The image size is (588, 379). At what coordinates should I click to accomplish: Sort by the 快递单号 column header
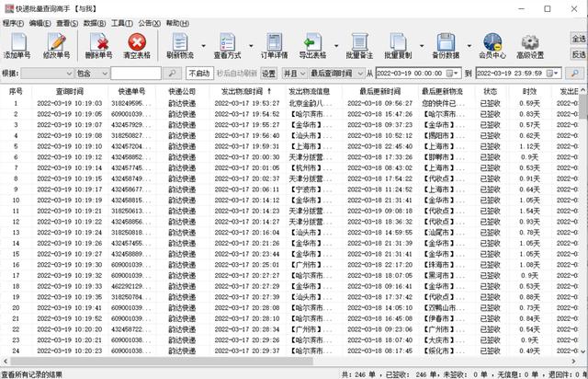pyautogui.click(x=131, y=91)
